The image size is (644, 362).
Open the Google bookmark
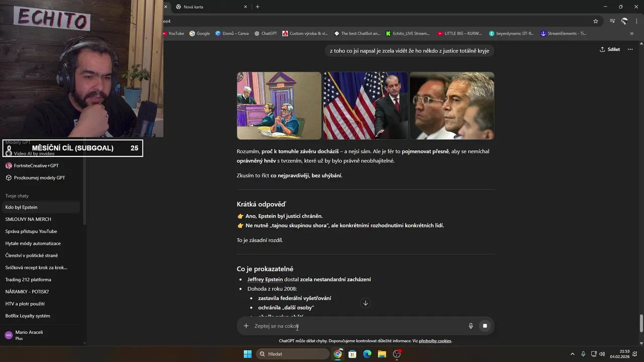[200, 33]
